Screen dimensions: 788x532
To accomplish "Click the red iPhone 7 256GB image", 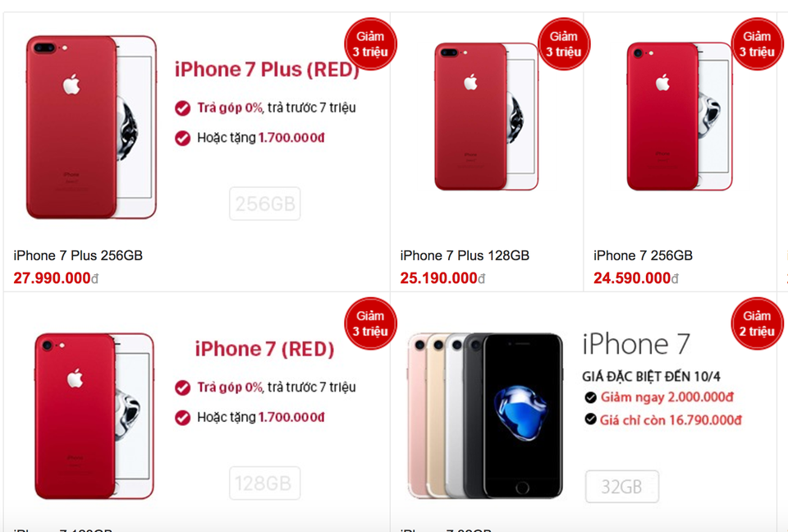I will click(x=680, y=117).
